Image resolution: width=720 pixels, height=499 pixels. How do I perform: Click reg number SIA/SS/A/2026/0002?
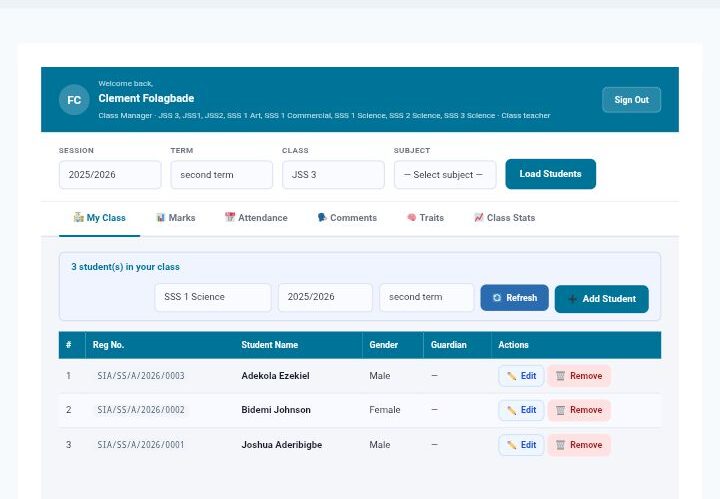pos(141,409)
